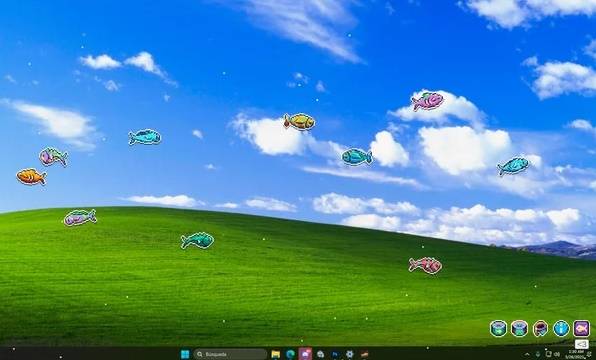Screen dimensions: 596x360
Task: Open File Explorer from the taskbar
Action: [276, 354]
